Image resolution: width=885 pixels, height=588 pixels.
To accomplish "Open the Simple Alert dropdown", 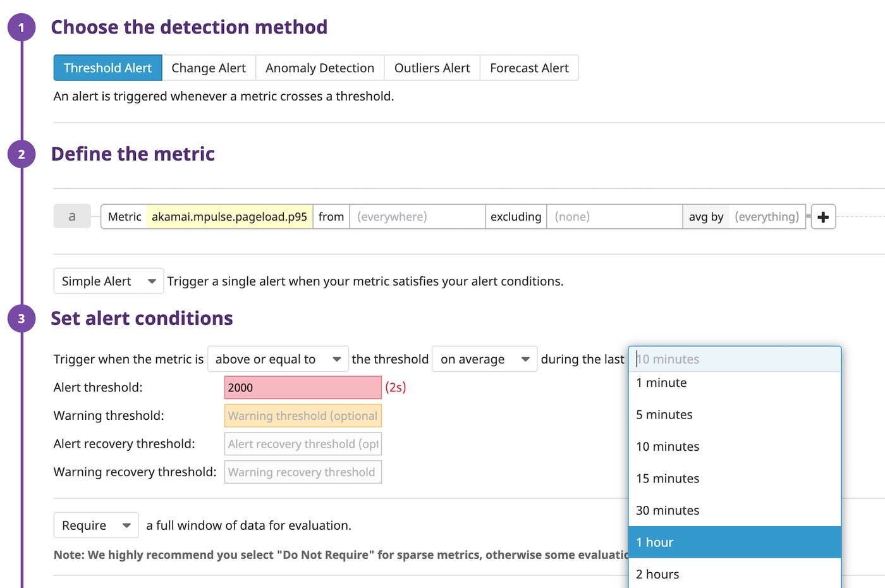I will click(108, 281).
